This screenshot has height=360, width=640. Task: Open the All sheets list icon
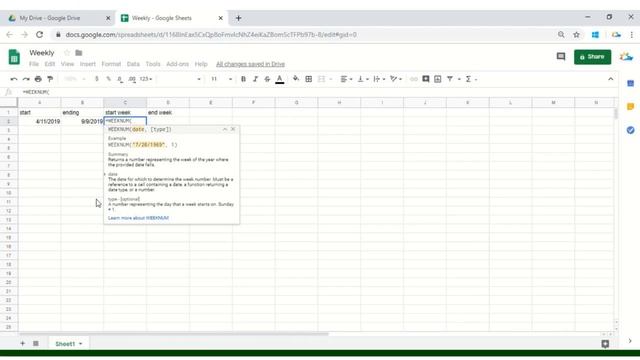[36, 344]
